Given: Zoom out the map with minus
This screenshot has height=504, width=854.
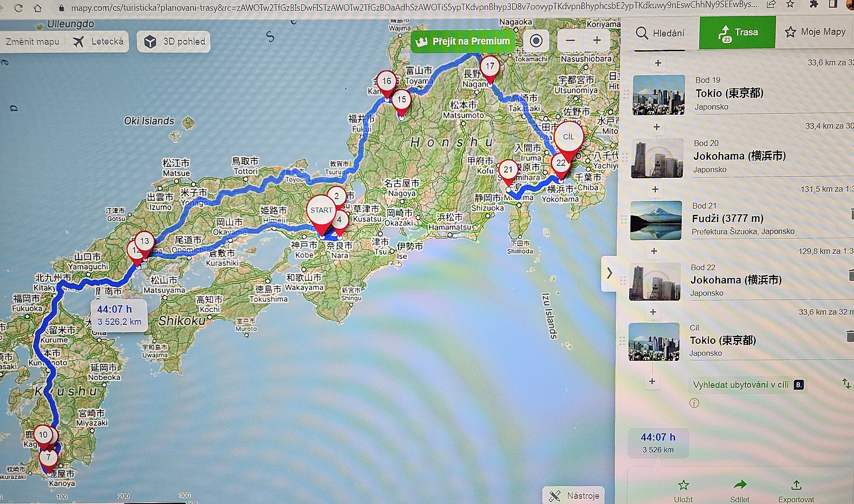Looking at the screenshot, I should [570, 41].
